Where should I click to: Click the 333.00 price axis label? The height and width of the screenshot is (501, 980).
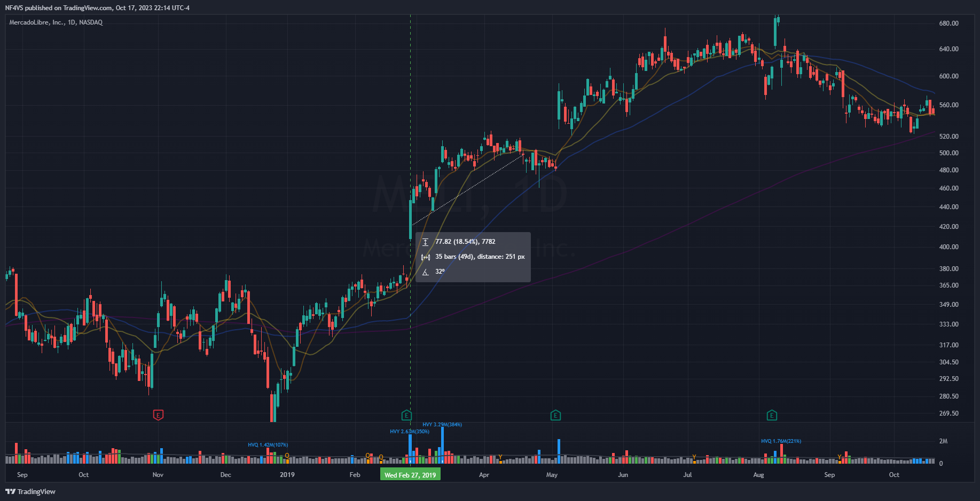(948, 324)
